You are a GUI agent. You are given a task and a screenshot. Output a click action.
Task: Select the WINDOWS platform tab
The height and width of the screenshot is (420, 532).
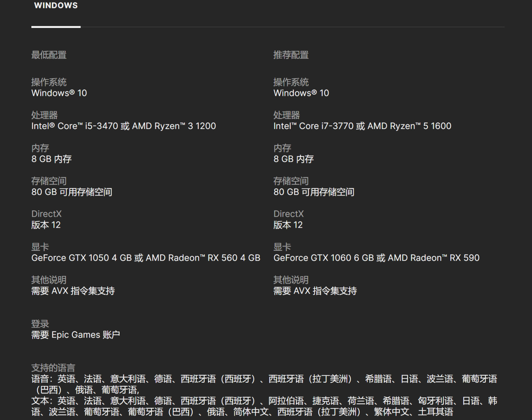[x=56, y=6]
